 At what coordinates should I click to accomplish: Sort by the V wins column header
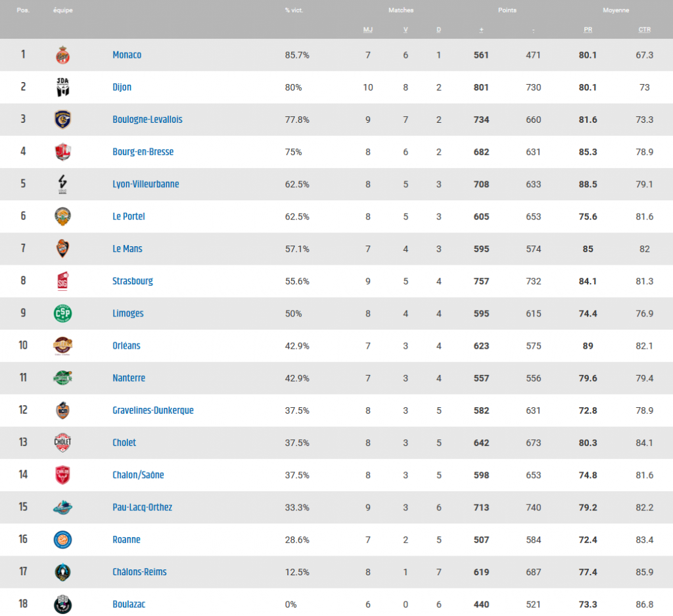[x=406, y=30]
